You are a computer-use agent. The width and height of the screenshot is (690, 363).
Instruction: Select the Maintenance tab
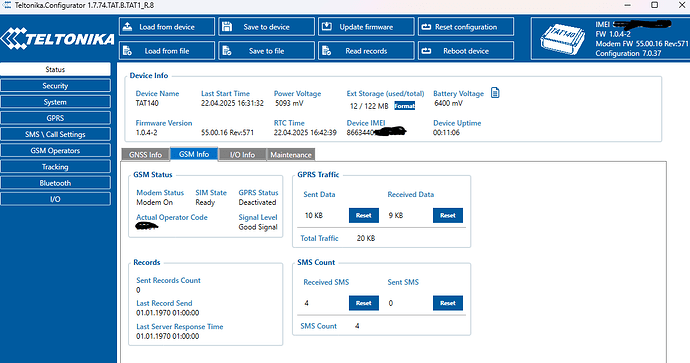click(x=291, y=155)
